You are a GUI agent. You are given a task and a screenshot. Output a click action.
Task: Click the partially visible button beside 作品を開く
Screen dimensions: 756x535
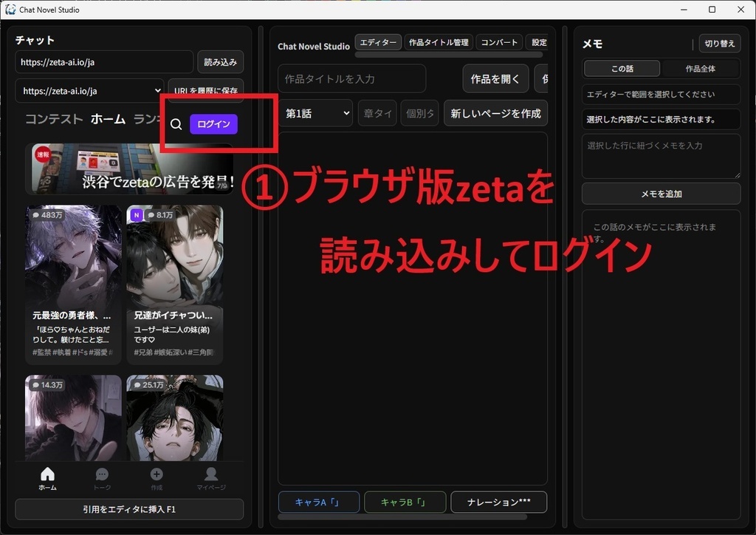coord(541,79)
